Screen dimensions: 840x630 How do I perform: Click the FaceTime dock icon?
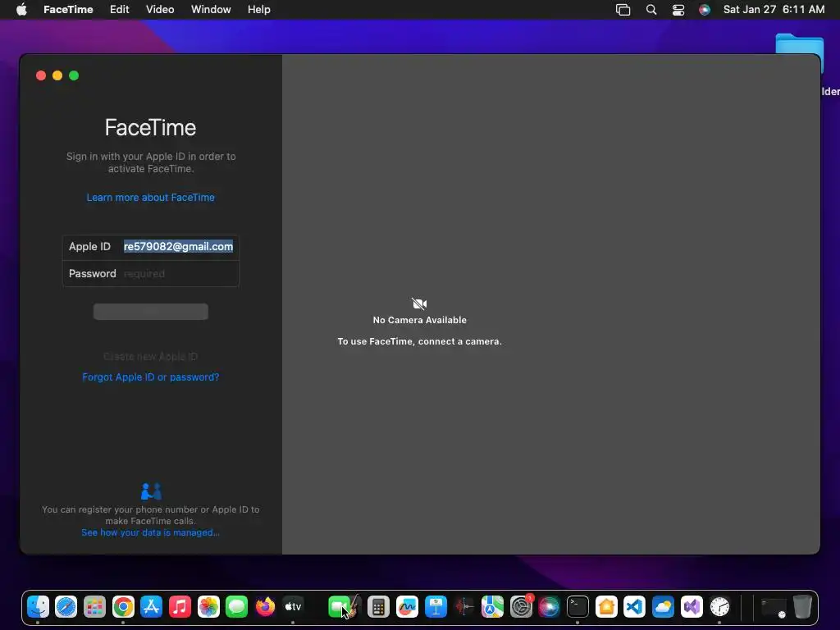tap(339, 607)
